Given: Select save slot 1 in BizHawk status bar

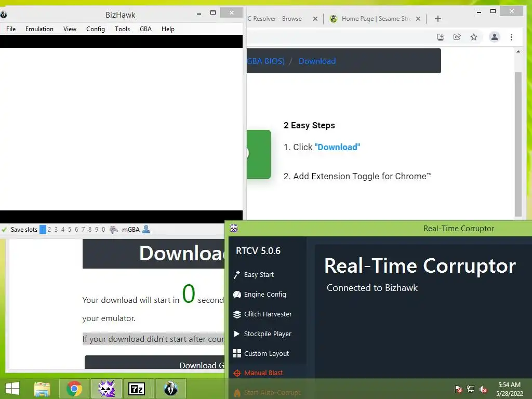Looking at the screenshot, I should [x=43, y=229].
